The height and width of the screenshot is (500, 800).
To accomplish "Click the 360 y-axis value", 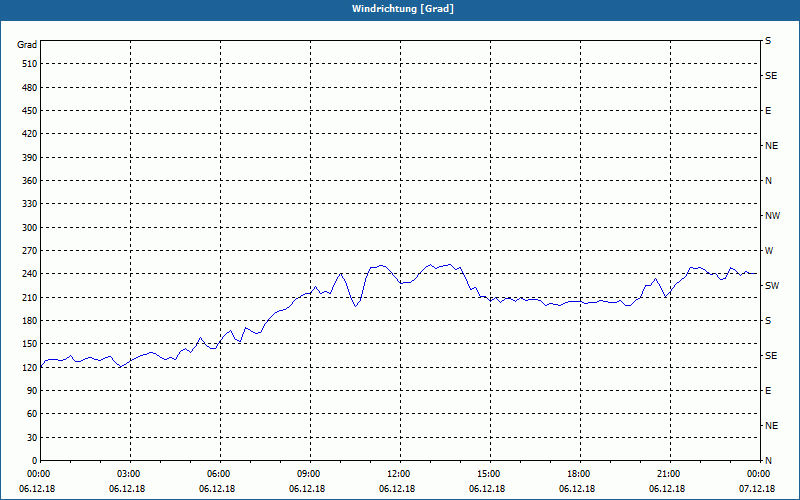I will coord(30,181).
